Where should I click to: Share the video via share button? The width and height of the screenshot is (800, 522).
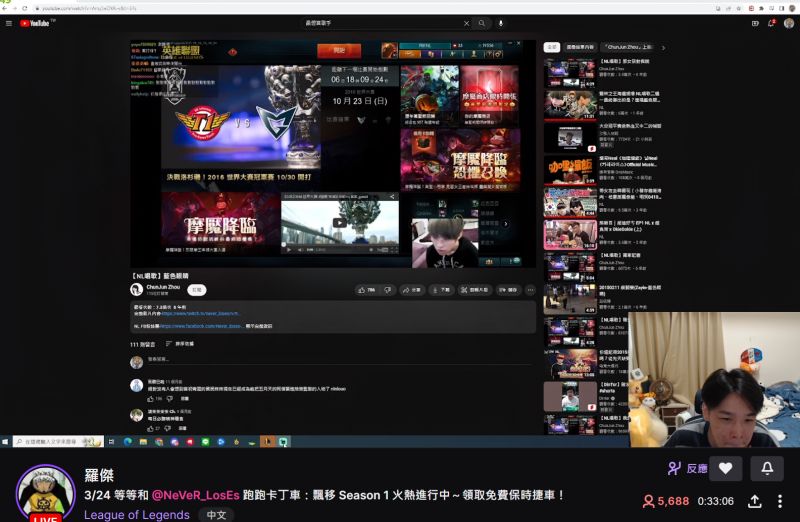pos(412,290)
